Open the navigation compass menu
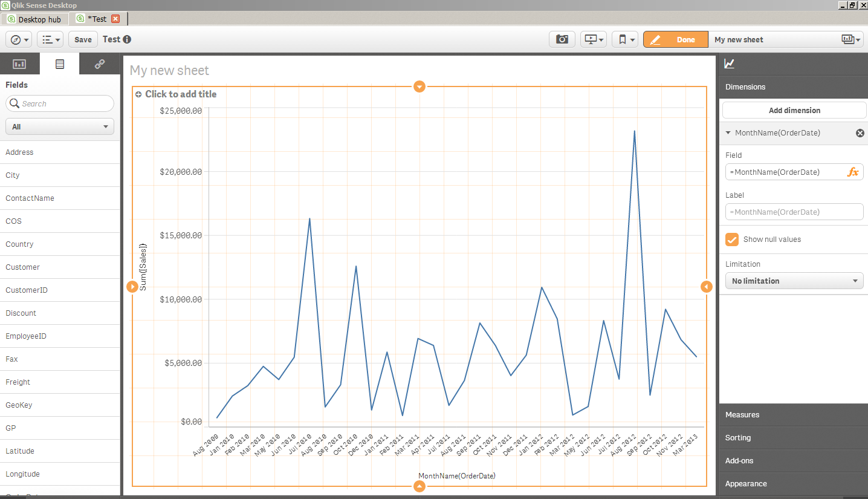Screen dimensions: 868x499 [x=19, y=39]
